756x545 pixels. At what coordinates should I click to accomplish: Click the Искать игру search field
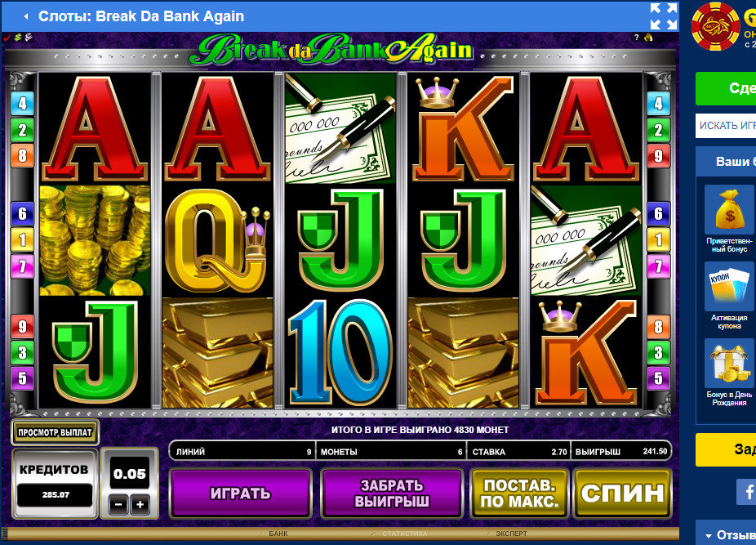pyautogui.click(x=726, y=126)
